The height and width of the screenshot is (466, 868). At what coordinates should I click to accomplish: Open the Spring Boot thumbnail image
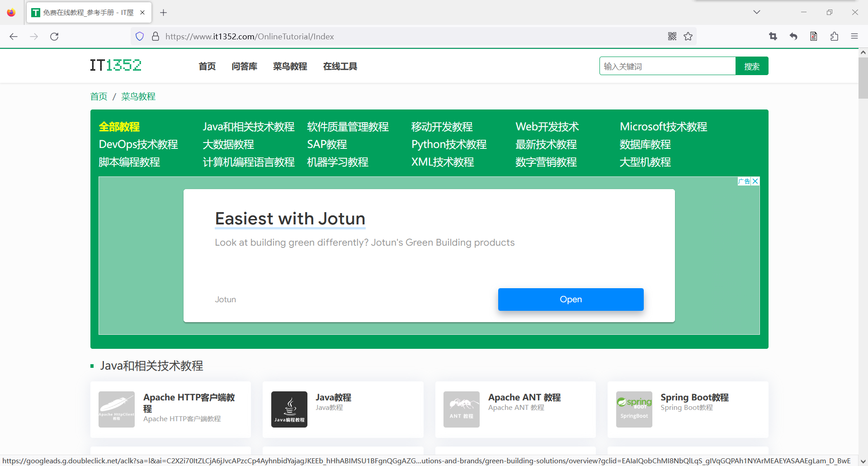[634, 409]
